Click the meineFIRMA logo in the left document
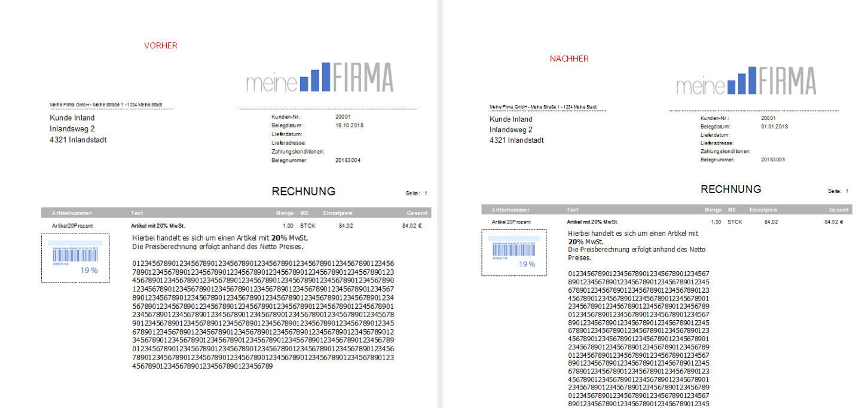The height and width of the screenshot is (408, 868). coord(320,78)
